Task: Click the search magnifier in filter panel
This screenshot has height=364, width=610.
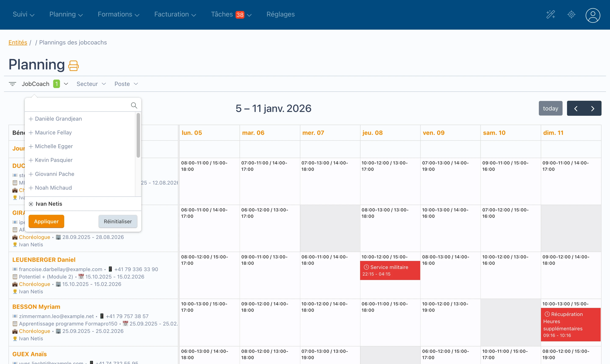Action: pyautogui.click(x=134, y=105)
